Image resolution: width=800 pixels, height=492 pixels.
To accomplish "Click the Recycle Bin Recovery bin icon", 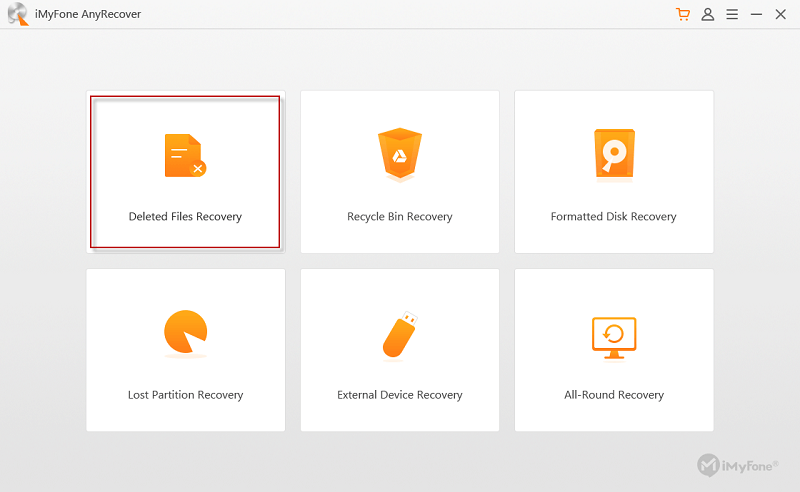I will [399, 154].
